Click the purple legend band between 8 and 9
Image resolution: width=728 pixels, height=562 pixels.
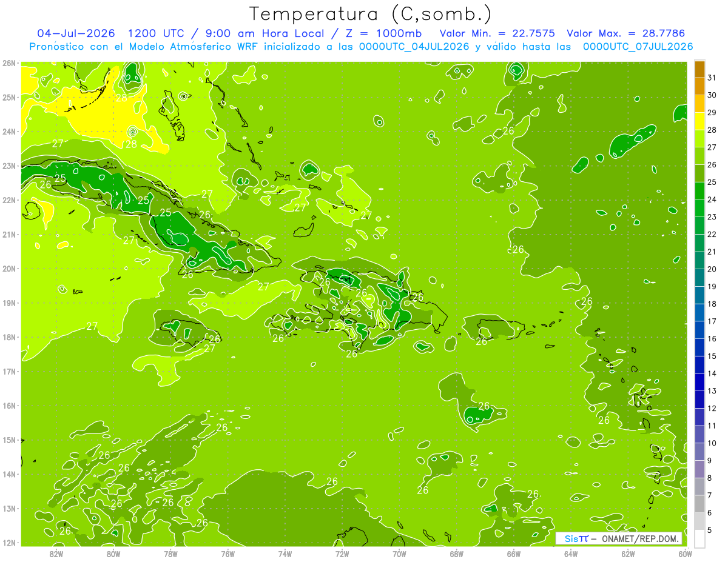coord(699,469)
